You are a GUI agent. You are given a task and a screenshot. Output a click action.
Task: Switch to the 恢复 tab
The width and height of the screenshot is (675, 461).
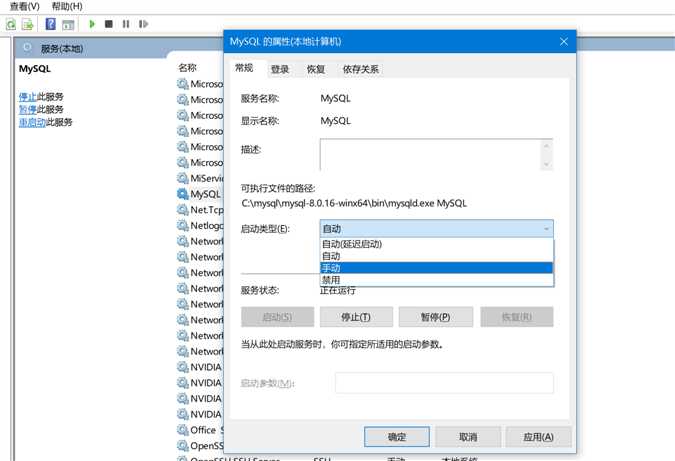click(316, 69)
